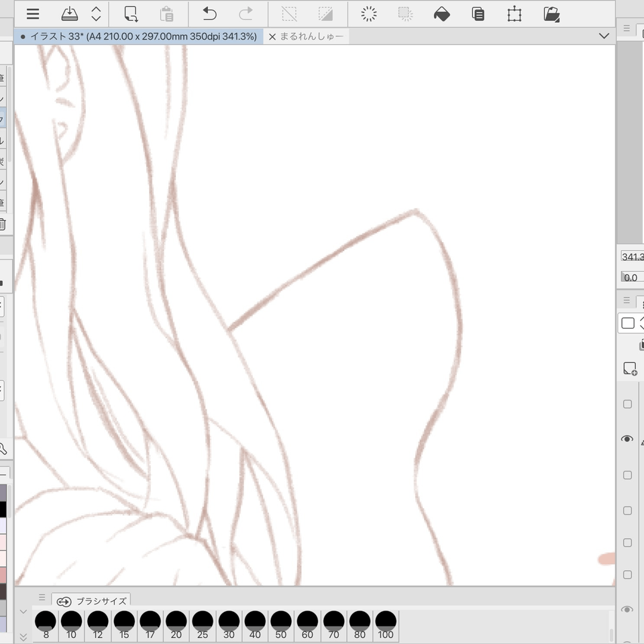Select the fill bucket command
This screenshot has width=644, height=644.
[441, 14]
